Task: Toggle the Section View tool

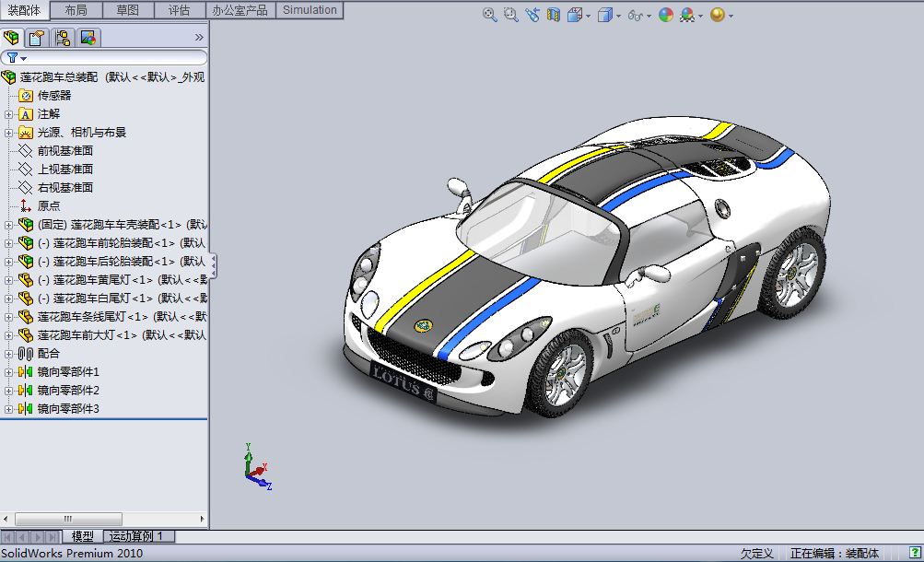Action: 554,16
